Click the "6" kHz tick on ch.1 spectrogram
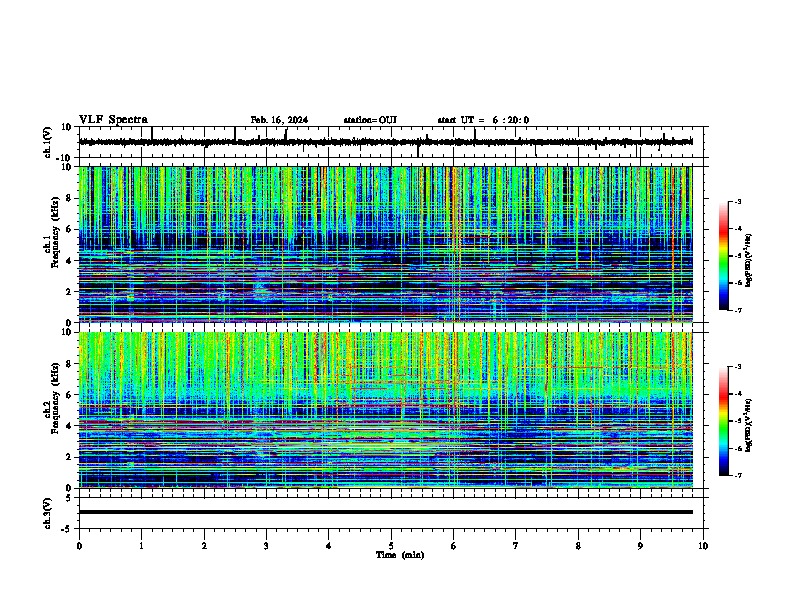 (x=69, y=229)
